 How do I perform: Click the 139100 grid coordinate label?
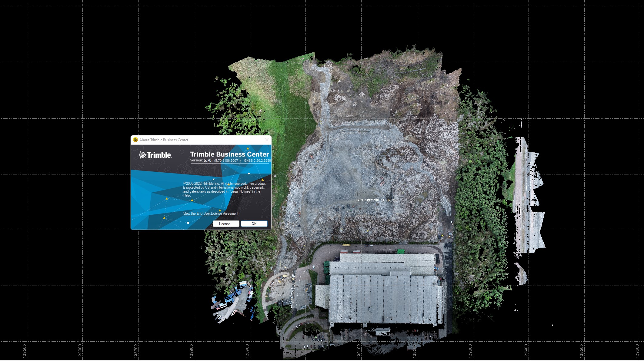[x=359, y=351]
